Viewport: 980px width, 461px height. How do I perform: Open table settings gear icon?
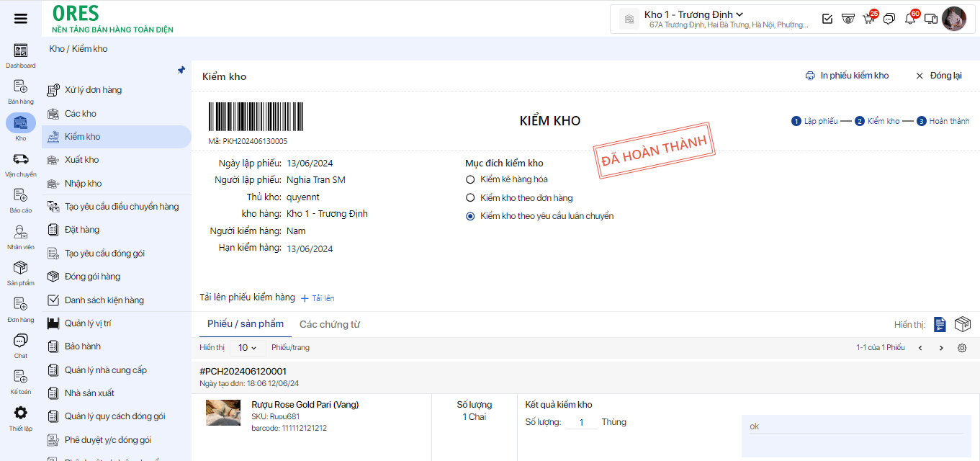(x=962, y=348)
